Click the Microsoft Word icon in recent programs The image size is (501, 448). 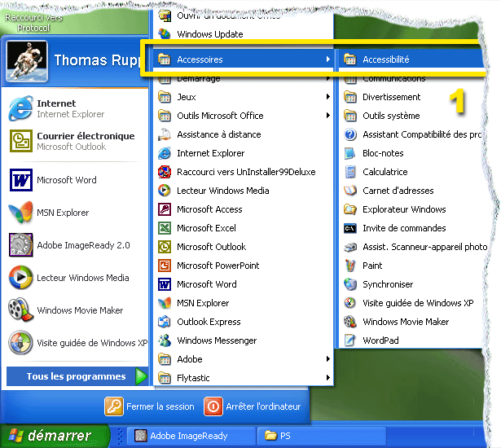(20, 180)
